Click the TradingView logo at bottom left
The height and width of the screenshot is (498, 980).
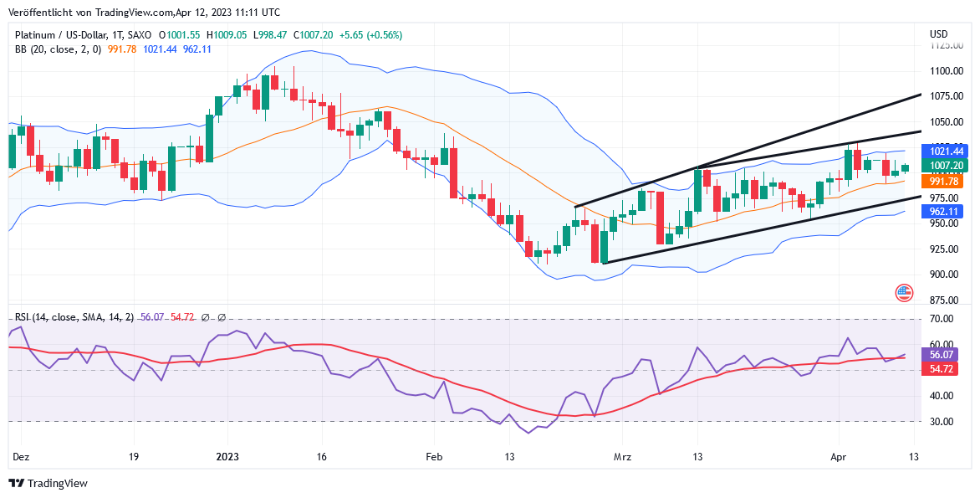tap(48, 483)
